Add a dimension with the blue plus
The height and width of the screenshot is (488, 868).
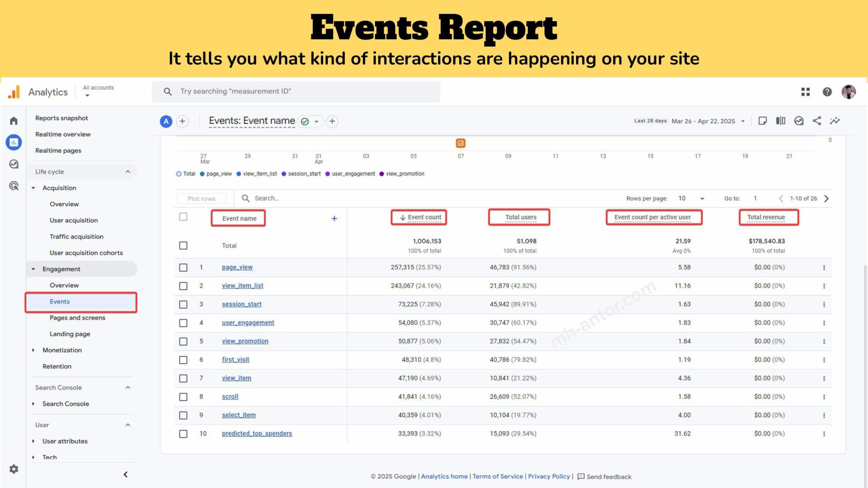334,219
